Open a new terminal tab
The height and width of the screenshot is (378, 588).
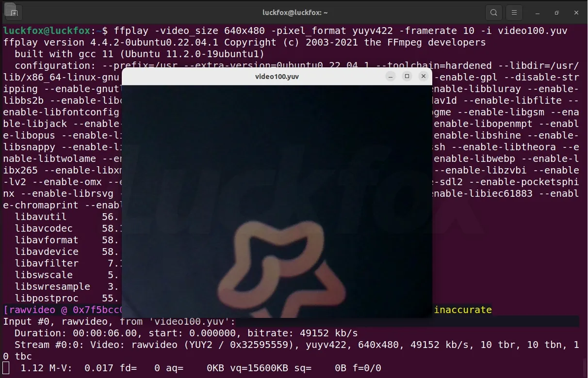tap(14, 13)
